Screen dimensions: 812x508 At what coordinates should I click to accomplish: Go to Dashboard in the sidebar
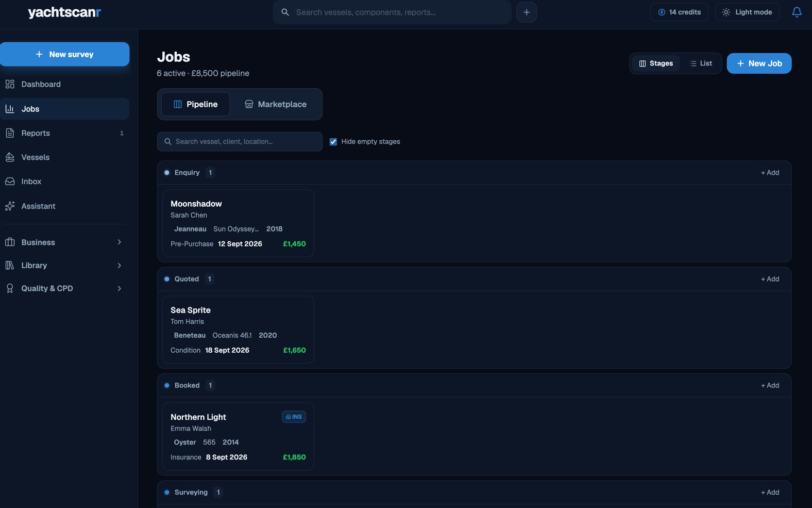[x=64, y=84]
